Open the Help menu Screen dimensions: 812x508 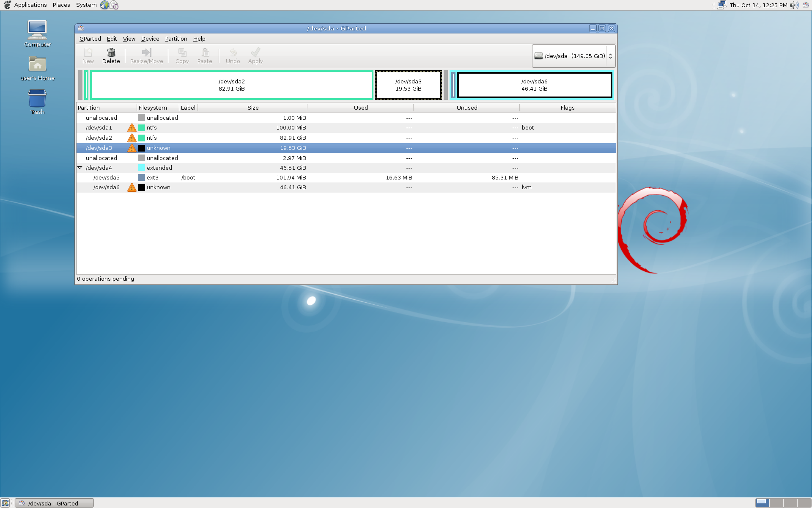pyautogui.click(x=199, y=39)
